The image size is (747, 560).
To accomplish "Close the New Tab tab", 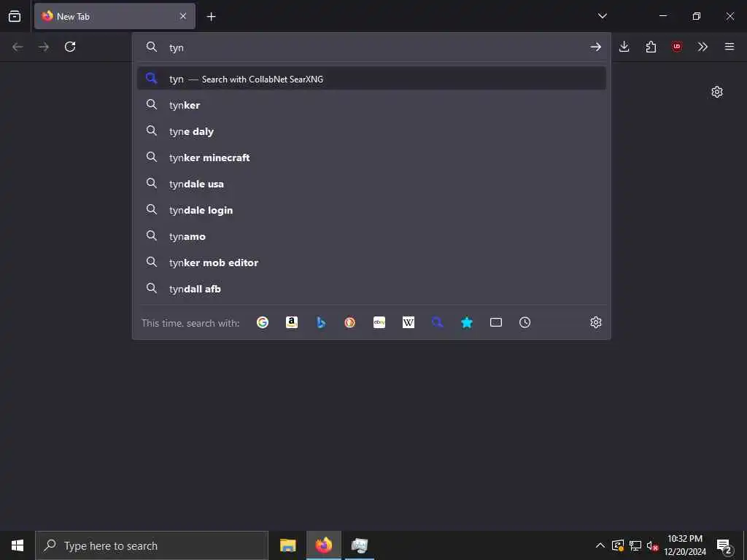I will [183, 16].
